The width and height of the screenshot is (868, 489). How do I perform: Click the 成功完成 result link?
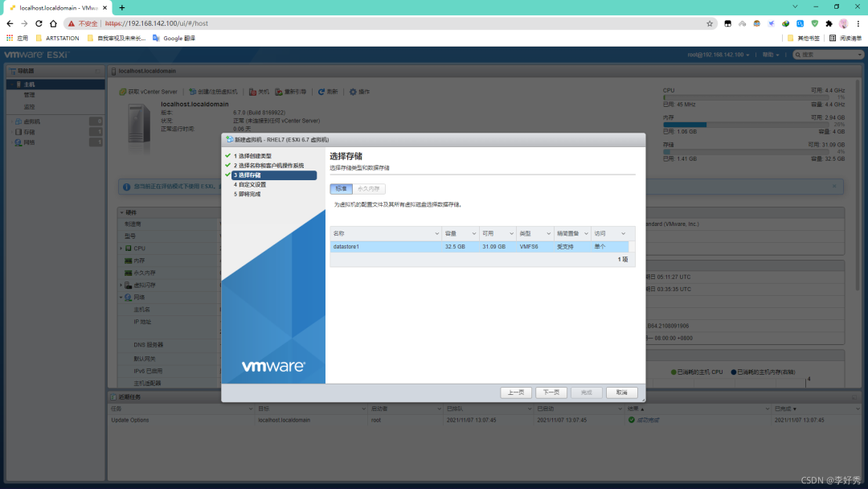pos(648,421)
